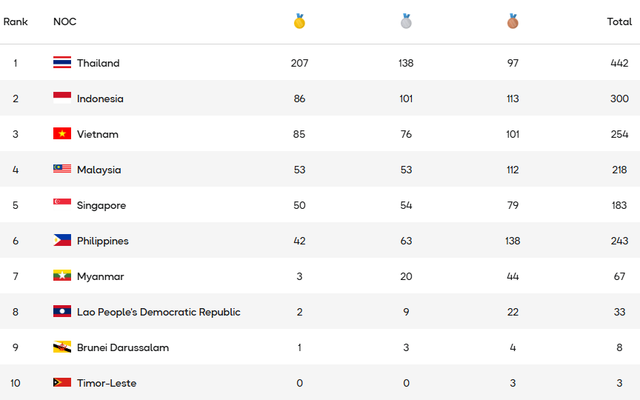Click the Malaysia flag icon

(x=62, y=170)
